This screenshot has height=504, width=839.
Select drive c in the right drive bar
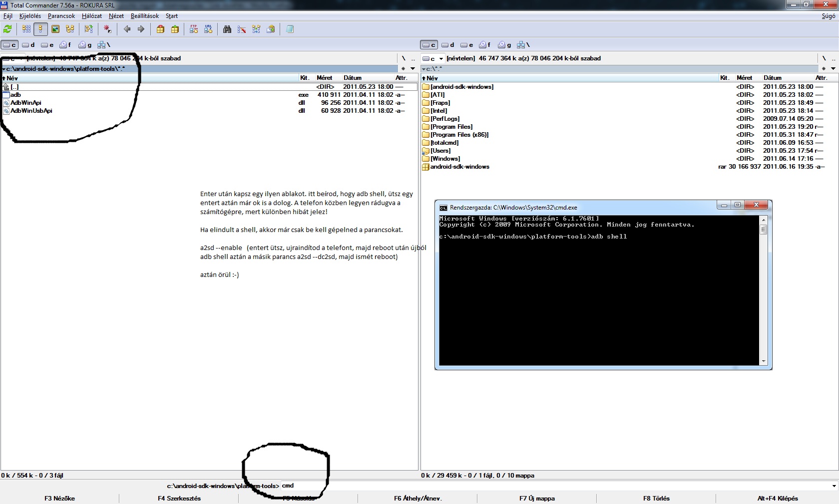click(x=429, y=45)
